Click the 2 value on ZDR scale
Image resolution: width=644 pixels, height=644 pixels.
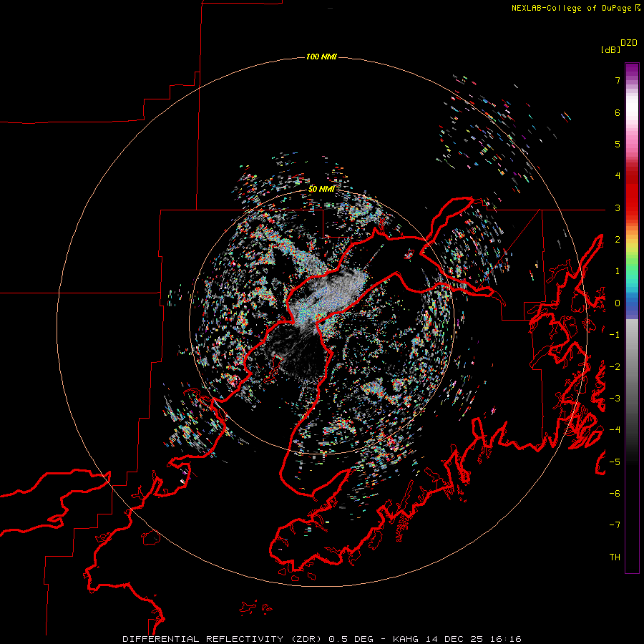[x=618, y=240]
